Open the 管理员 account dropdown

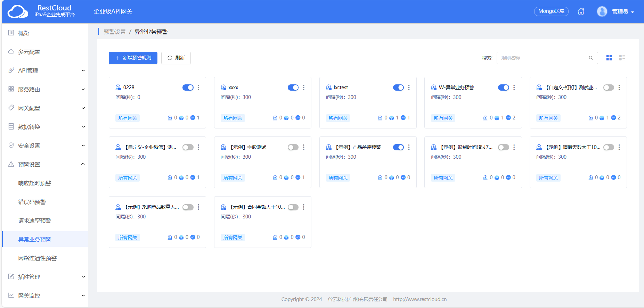tap(623, 12)
